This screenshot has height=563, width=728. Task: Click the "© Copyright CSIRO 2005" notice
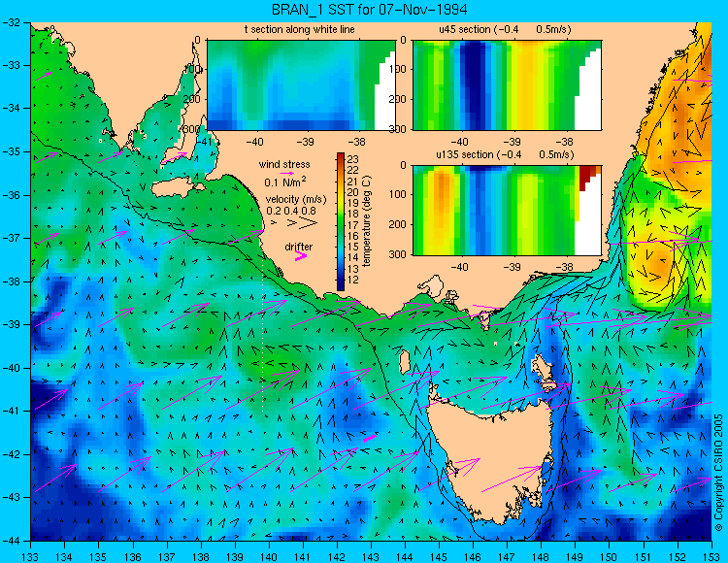tap(718, 472)
